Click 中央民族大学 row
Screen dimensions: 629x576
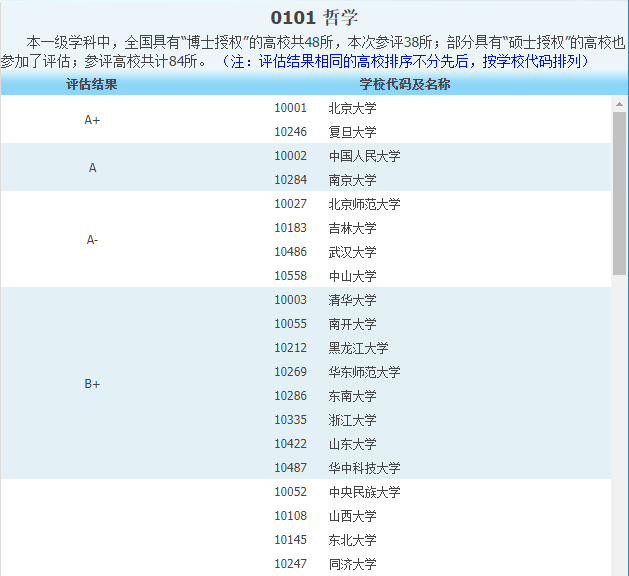point(398,492)
